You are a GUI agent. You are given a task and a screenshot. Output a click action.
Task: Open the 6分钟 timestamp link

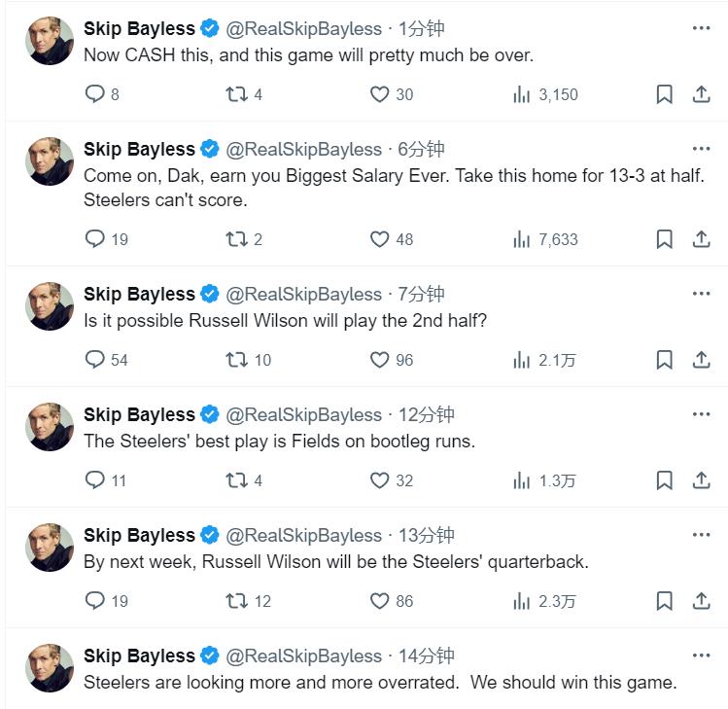(x=422, y=149)
